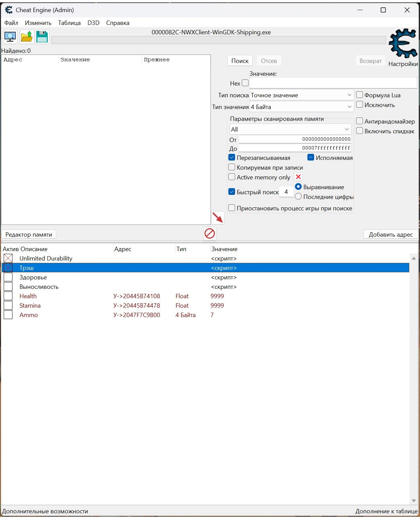Open the Тип значения 4 Байта dropdown
The image size is (420, 517).
pyautogui.click(x=301, y=107)
